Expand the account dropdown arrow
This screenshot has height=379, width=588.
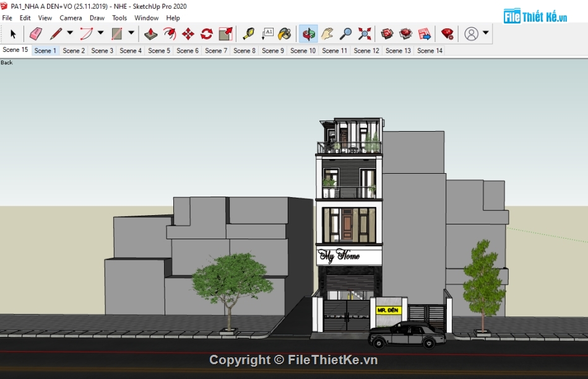(x=486, y=33)
